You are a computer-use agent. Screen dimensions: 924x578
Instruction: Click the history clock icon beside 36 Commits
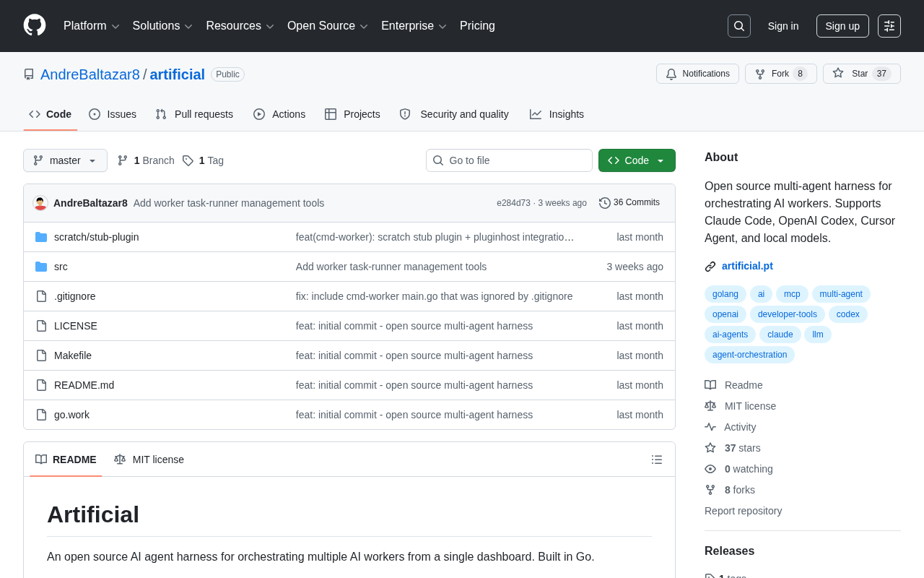(x=605, y=203)
